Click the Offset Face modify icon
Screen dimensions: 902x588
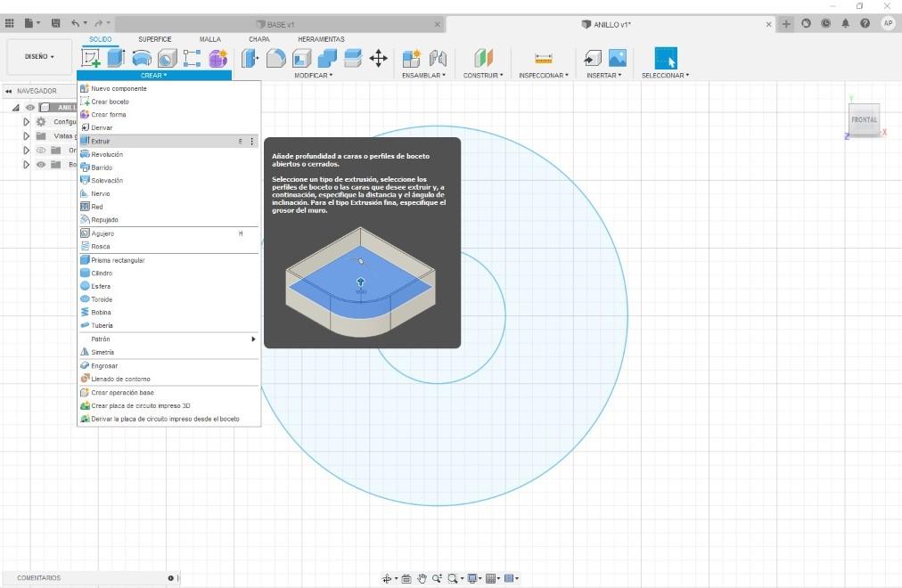(x=353, y=58)
